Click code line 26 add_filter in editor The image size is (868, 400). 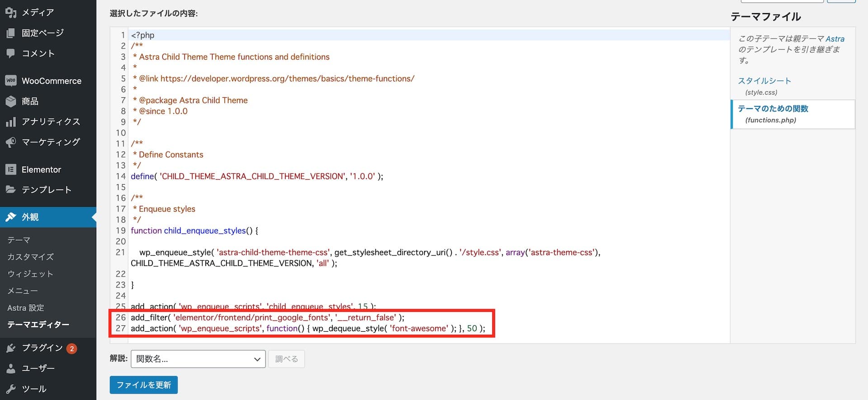(x=267, y=318)
